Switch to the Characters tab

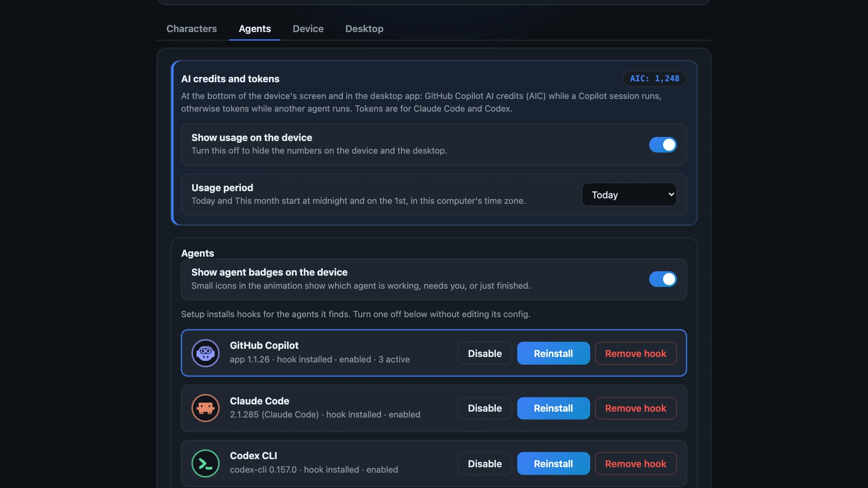pos(192,28)
